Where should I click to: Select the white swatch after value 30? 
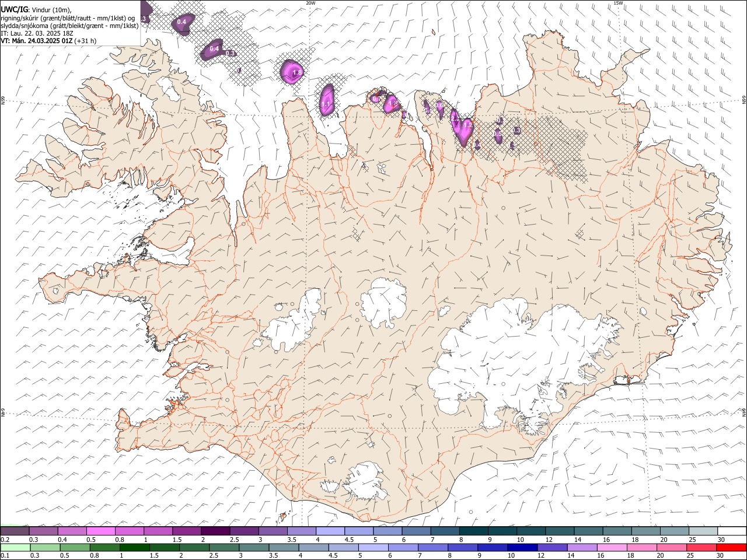(x=732, y=531)
